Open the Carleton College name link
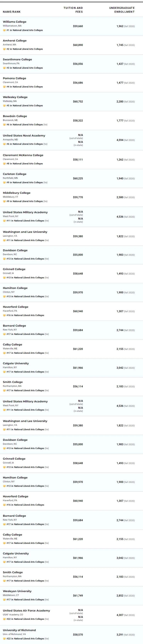Viewport: 143px width, 644px height. (14, 174)
